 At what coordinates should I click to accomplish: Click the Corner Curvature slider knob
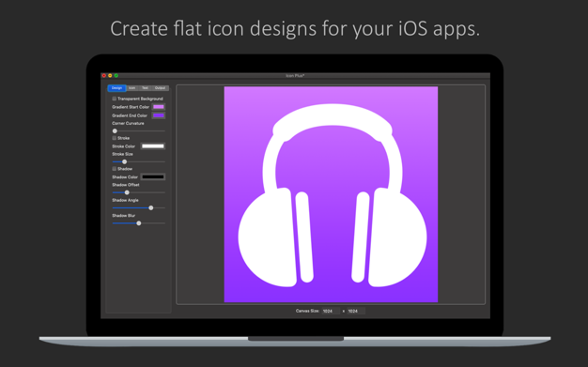click(x=115, y=130)
